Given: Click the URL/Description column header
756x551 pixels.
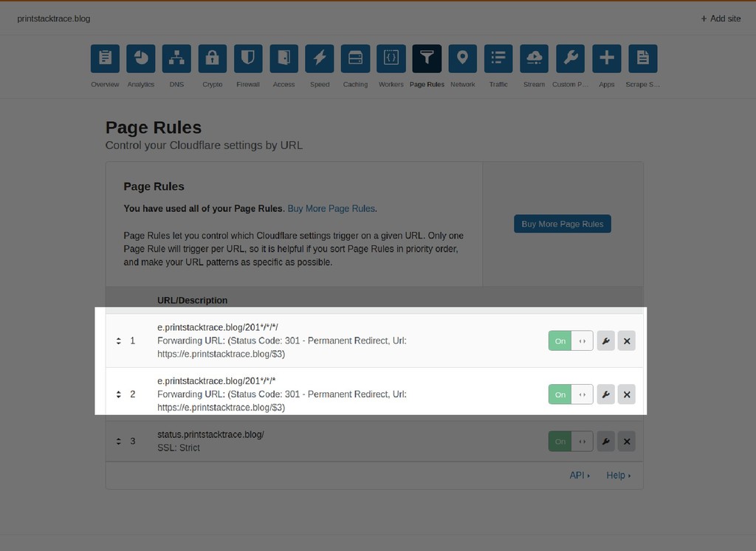Looking at the screenshot, I should (x=193, y=300).
